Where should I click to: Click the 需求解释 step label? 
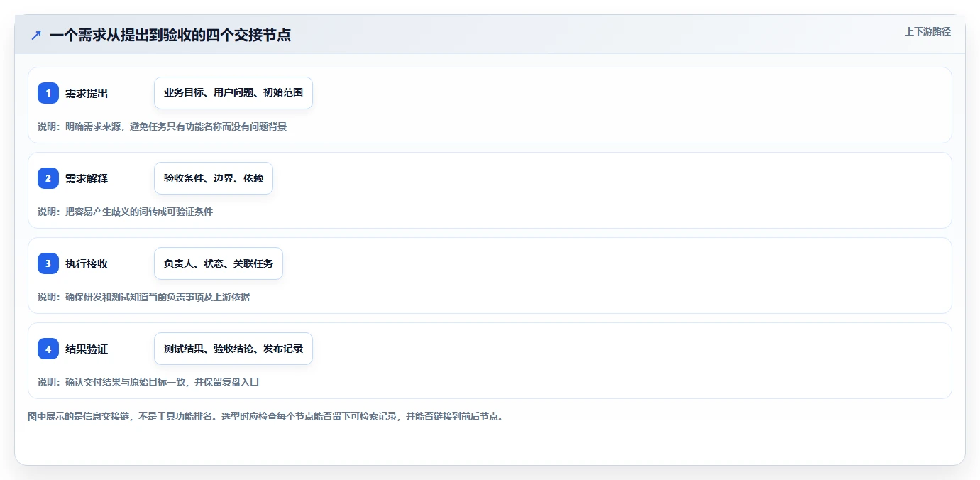coord(87,179)
